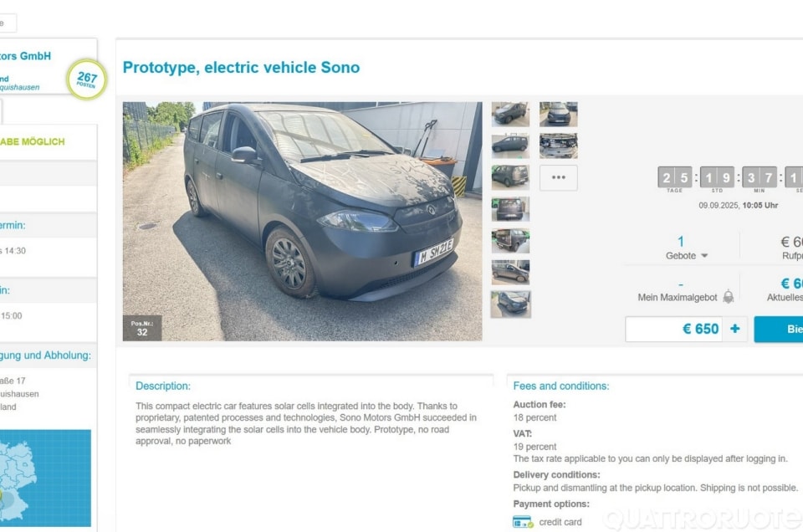The image size is (803, 532).
Task: Select the last highlighted thumbnail at the bottom
Action: click(510, 304)
